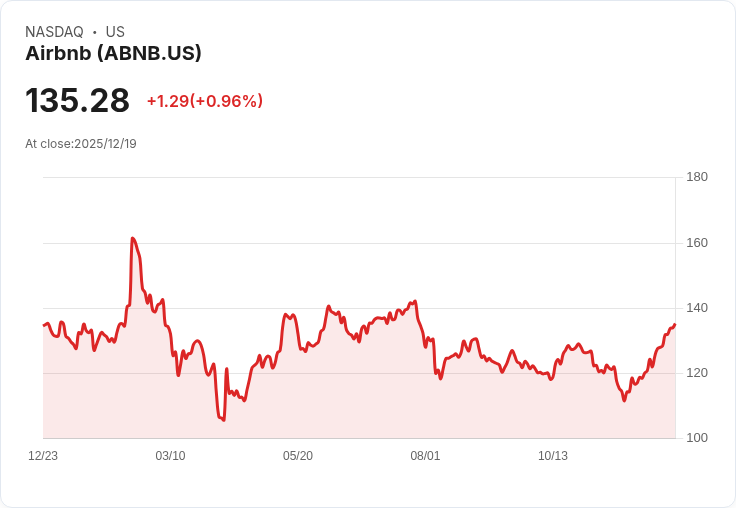Click the 05/20 date label on axis
Viewport: 736px width, 508px height.
pos(298,456)
